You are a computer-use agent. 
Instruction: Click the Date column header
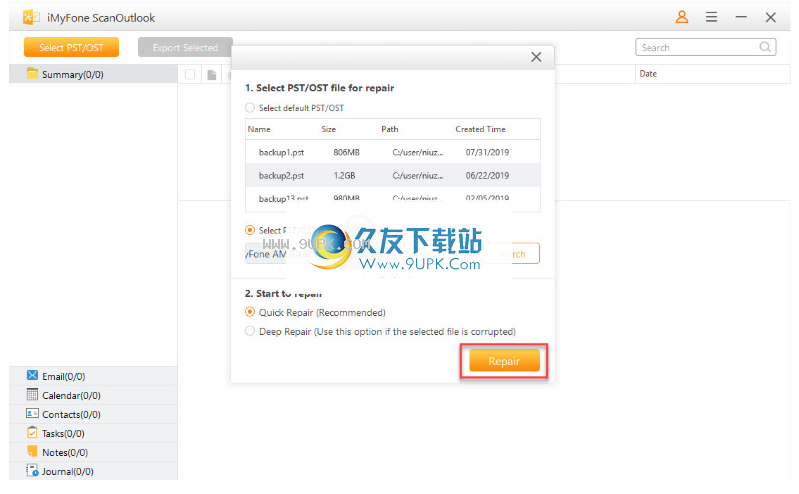648,73
